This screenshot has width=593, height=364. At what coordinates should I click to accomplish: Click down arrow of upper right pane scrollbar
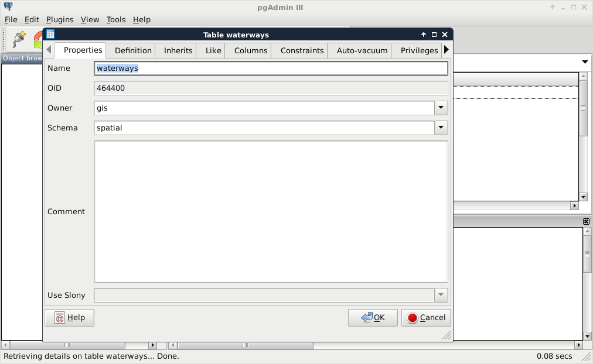pos(583,197)
